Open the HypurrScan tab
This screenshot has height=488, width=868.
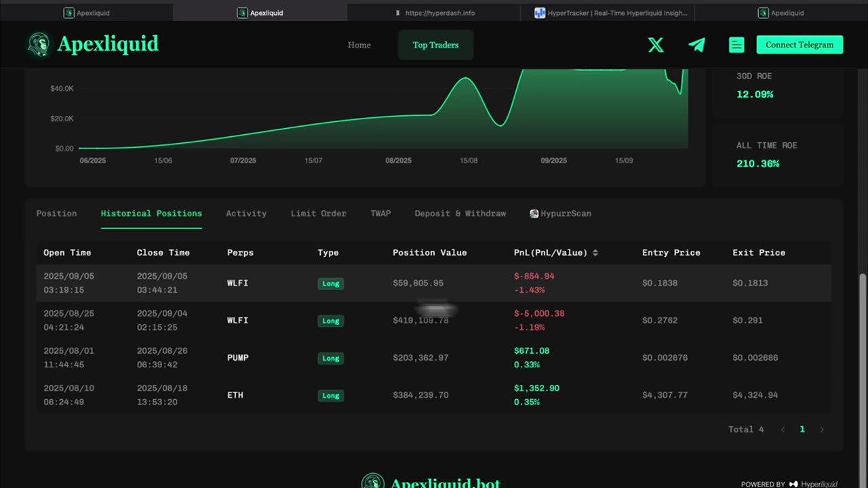point(560,213)
